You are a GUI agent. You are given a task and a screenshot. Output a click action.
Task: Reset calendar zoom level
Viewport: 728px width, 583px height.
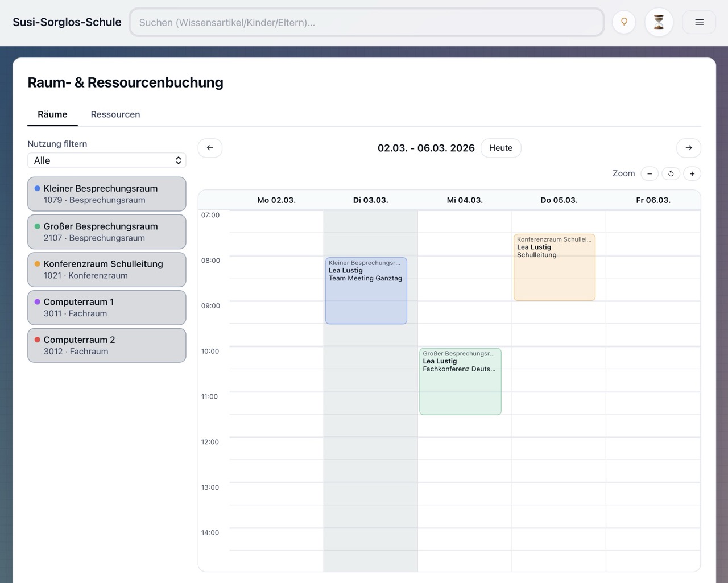[x=671, y=173]
